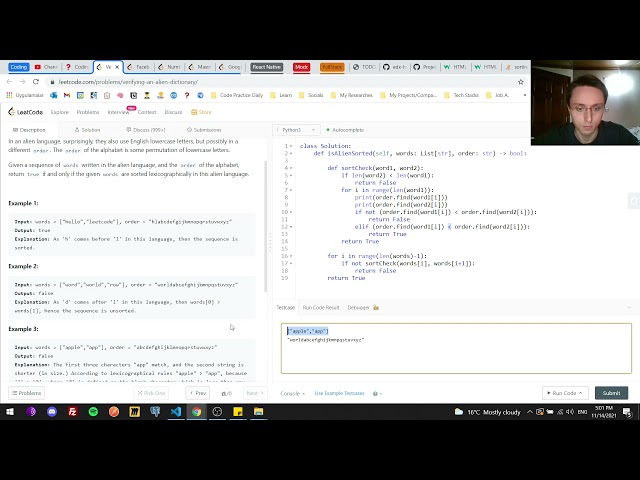Close the active LeetCode browser tab

coord(117,67)
